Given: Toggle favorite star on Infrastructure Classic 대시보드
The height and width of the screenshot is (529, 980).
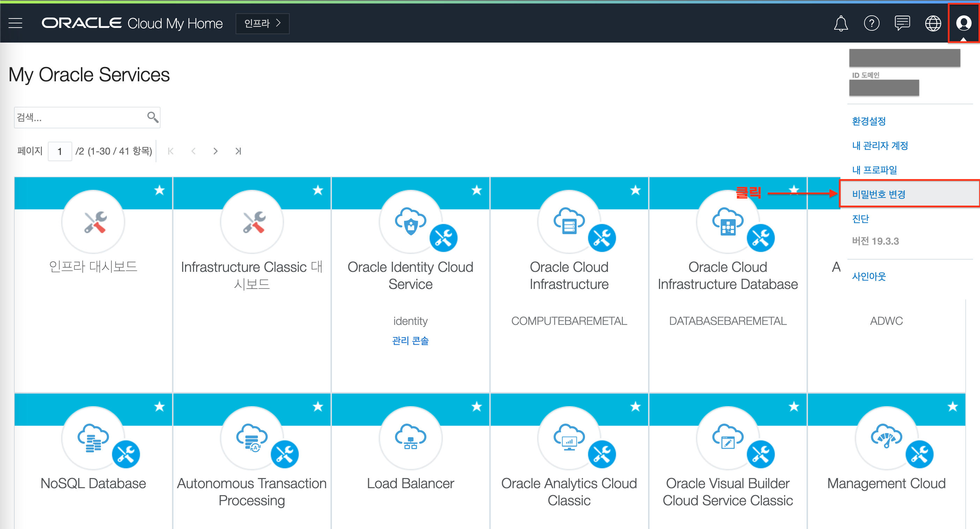Looking at the screenshot, I should [318, 190].
